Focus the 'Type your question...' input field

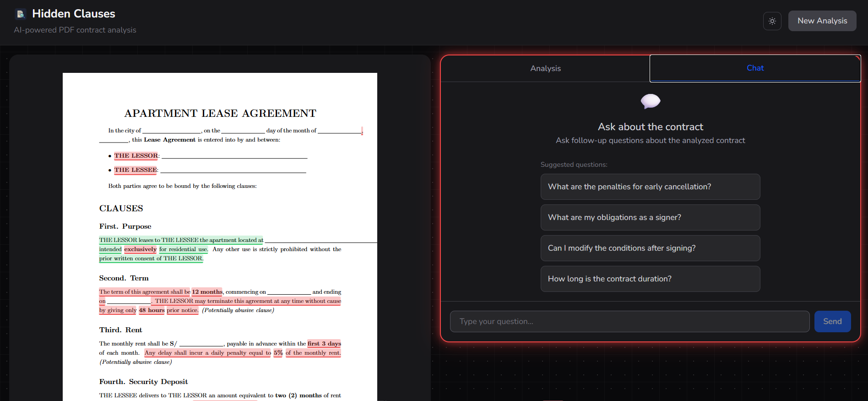click(629, 322)
